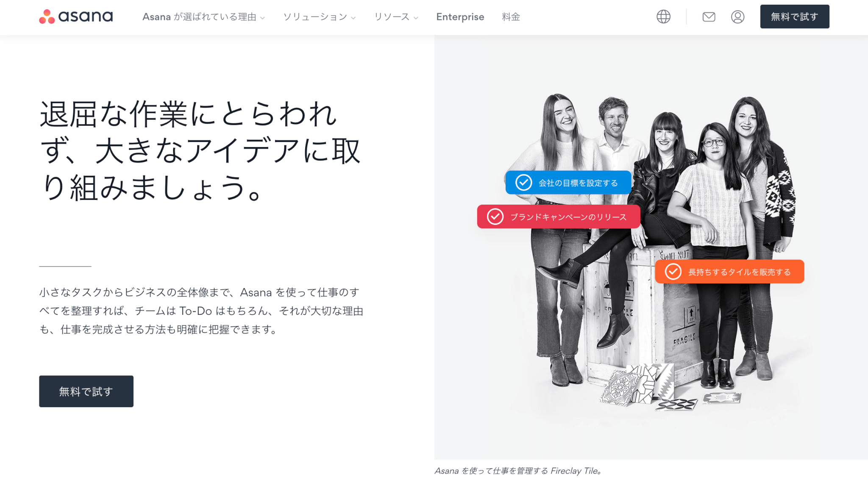Click the red ブランドキャンペーンのリリース task card

(x=568, y=217)
